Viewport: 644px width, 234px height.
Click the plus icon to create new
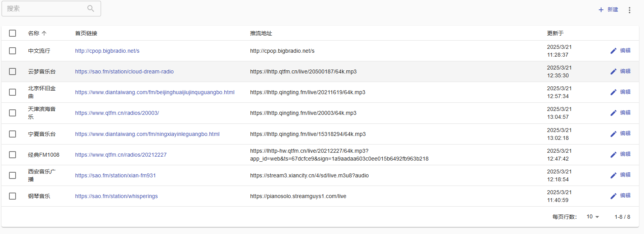coord(601,10)
